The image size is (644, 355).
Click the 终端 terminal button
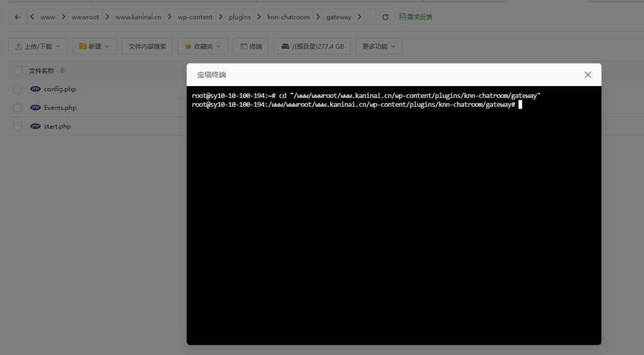(x=251, y=46)
